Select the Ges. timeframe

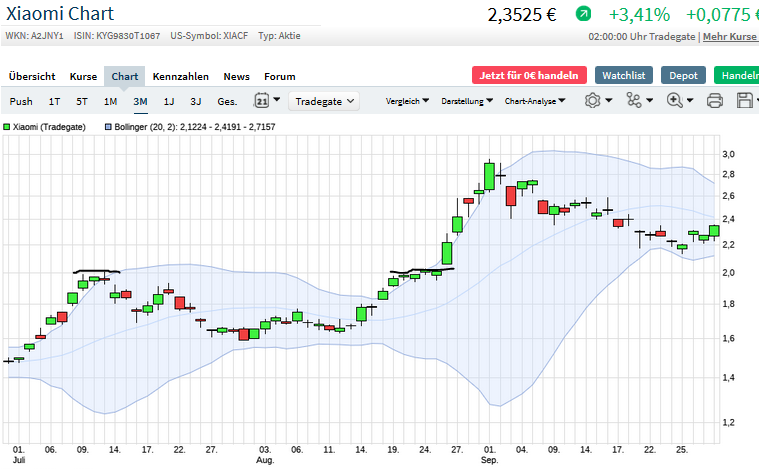click(227, 102)
